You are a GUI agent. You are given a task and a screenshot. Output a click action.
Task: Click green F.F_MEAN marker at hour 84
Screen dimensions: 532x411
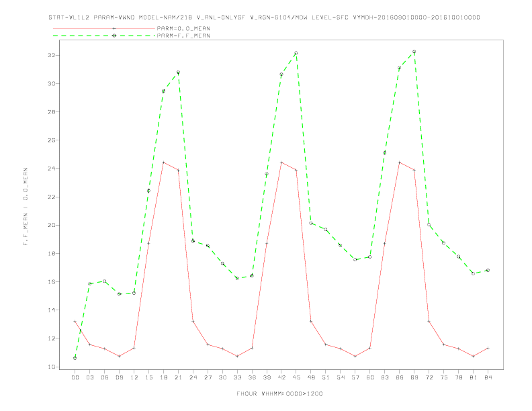coord(488,270)
